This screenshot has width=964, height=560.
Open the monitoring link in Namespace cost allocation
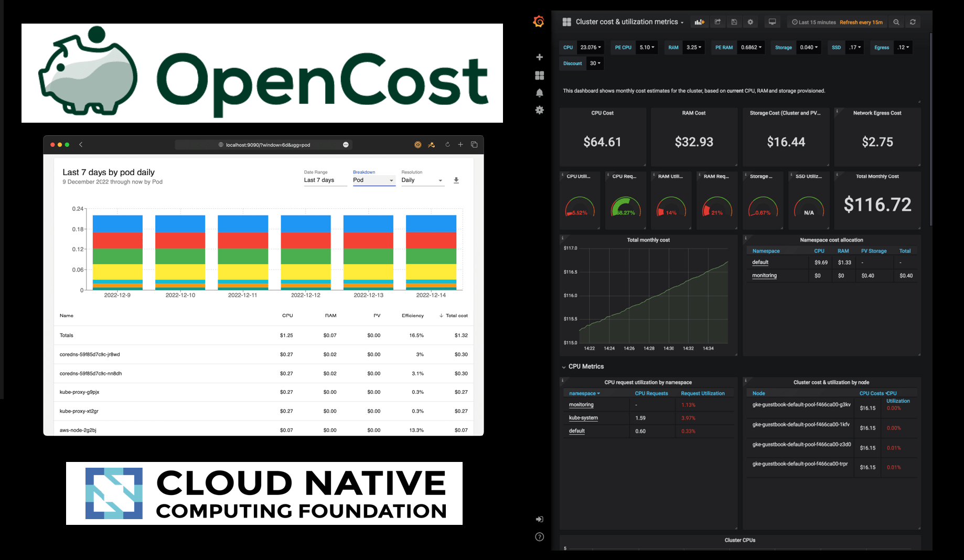click(764, 275)
